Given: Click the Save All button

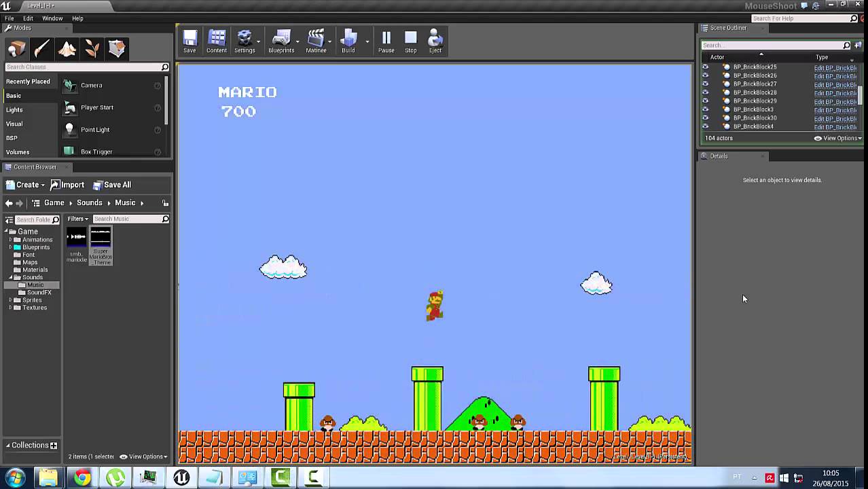Looking at the screenshot, I should coord(112,185).
